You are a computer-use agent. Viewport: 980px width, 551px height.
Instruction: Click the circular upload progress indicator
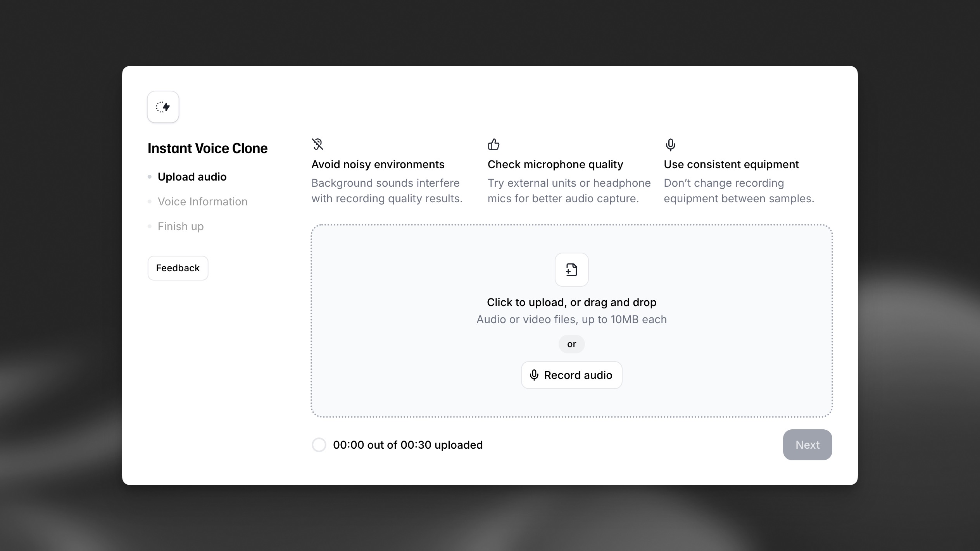point(319,445)
